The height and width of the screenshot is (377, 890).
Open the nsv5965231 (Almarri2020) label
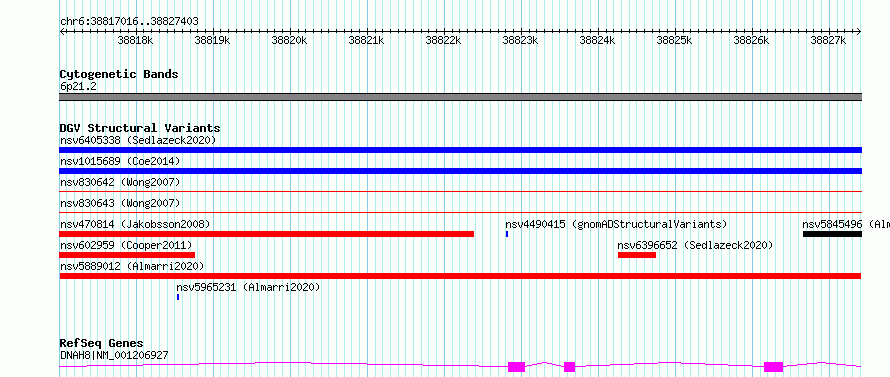[x=249, y=287]
